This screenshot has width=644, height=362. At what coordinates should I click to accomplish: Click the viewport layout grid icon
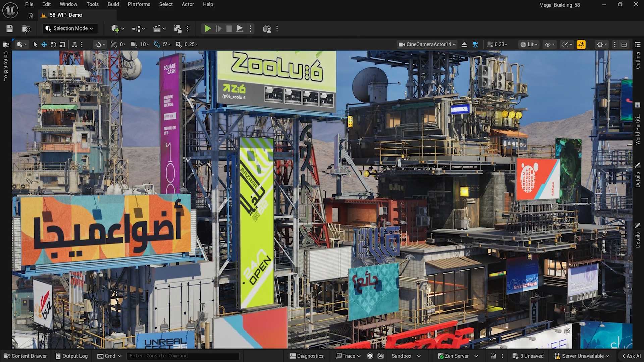[x=624, y=44]
